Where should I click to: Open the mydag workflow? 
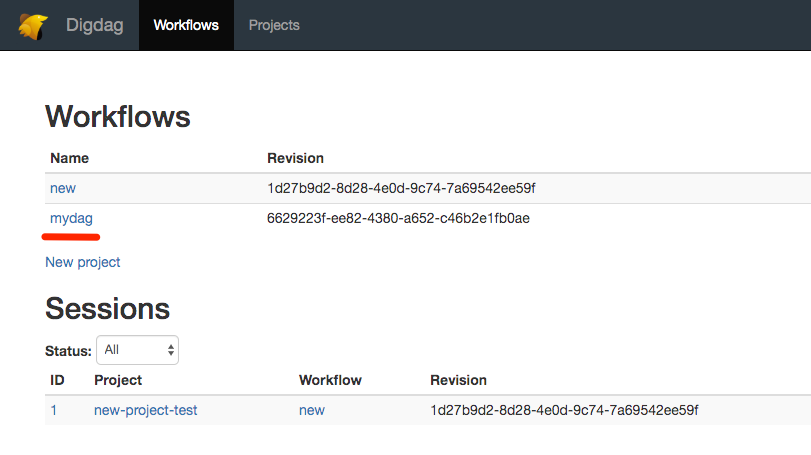pos(71,218)
